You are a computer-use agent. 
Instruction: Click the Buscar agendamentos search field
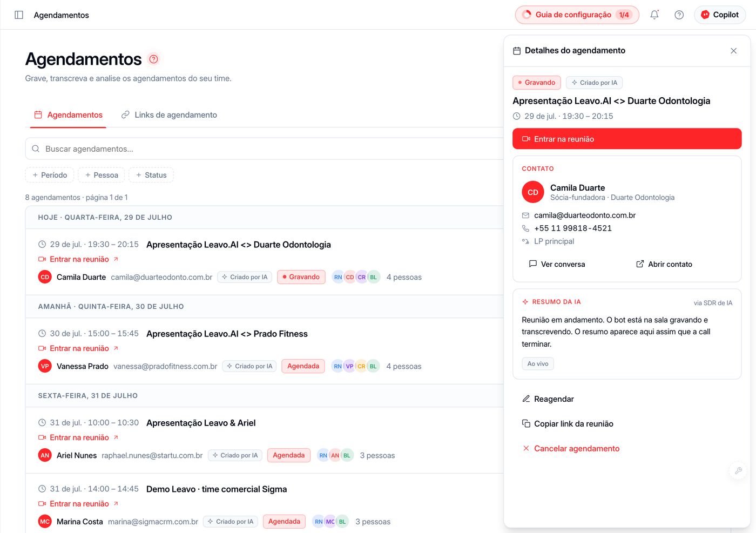pyautogui.click(x=264, y=149)
